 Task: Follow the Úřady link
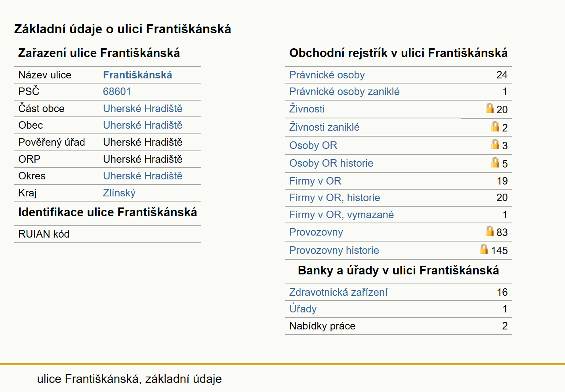(303, 309)
